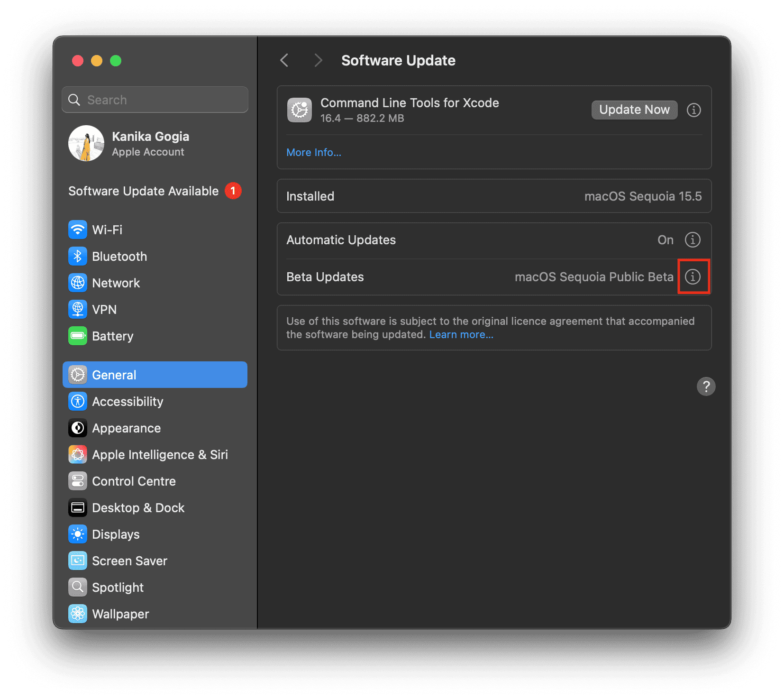The height and width of the screenshot is (699, 784).
Task: Select the Battery icon
Action: click(x=78, y=336)
